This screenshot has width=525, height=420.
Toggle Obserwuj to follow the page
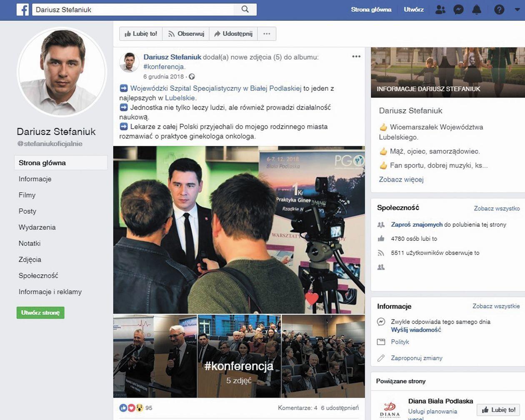[186, 34]
